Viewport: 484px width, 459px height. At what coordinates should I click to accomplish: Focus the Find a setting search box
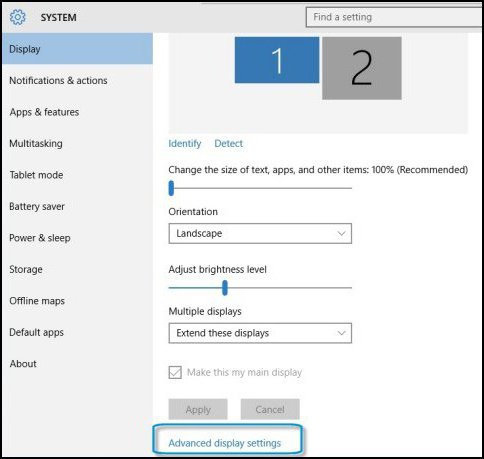pyautogui.click(x=394, y=17)
